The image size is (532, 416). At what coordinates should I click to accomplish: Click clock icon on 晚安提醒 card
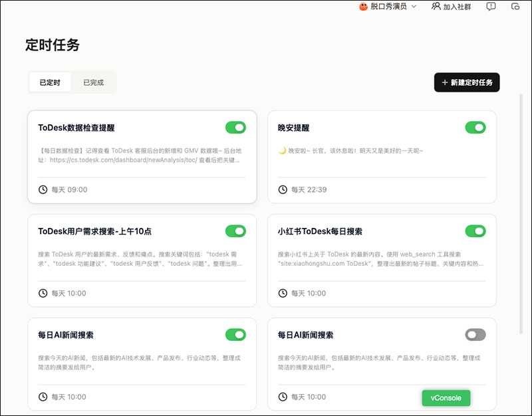tap(283, 189)
